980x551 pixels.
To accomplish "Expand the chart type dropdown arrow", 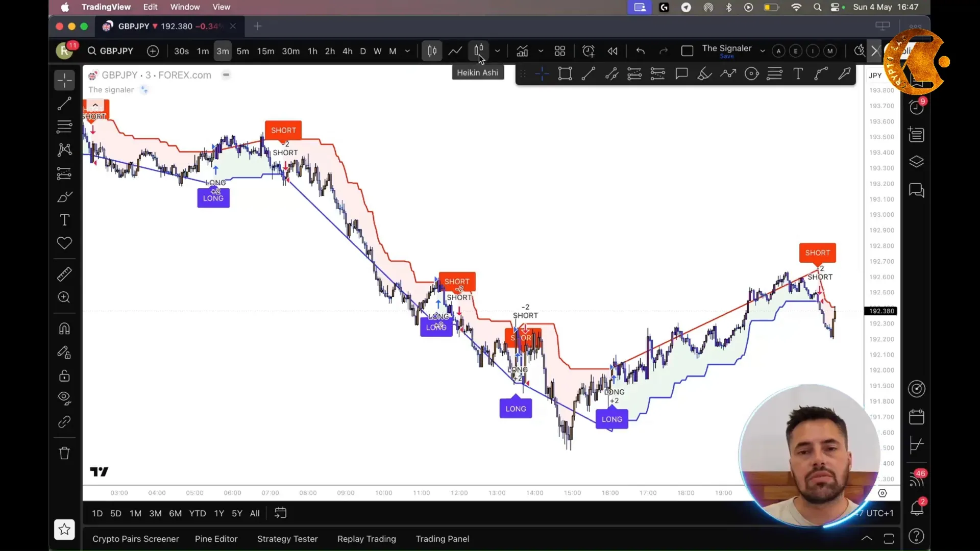I will point(497,51).
